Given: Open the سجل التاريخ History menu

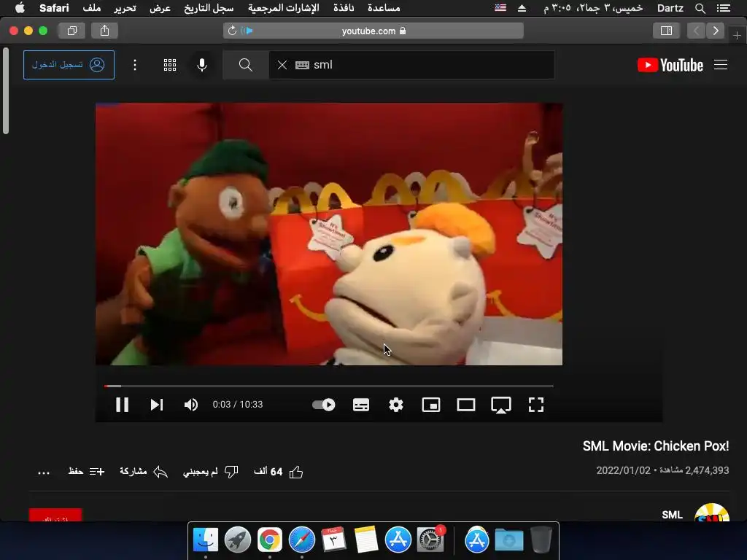Looking at the screenshot, I should click(x=209, y=8).
